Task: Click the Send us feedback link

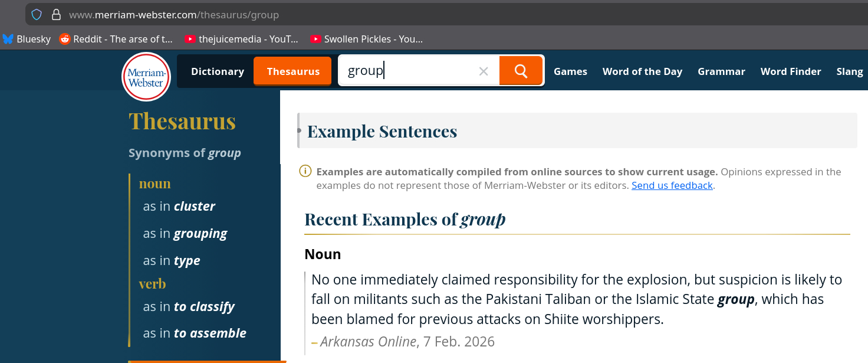Action: tap(672, 185)
